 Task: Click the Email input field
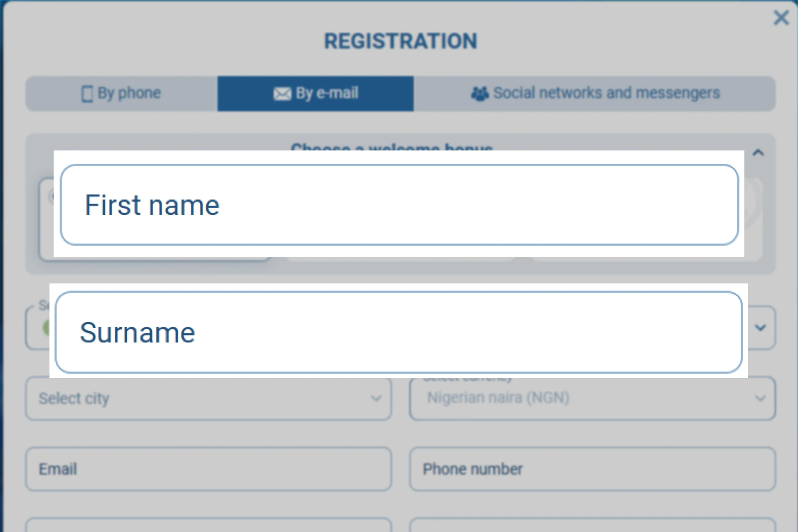tap(208, 469)
